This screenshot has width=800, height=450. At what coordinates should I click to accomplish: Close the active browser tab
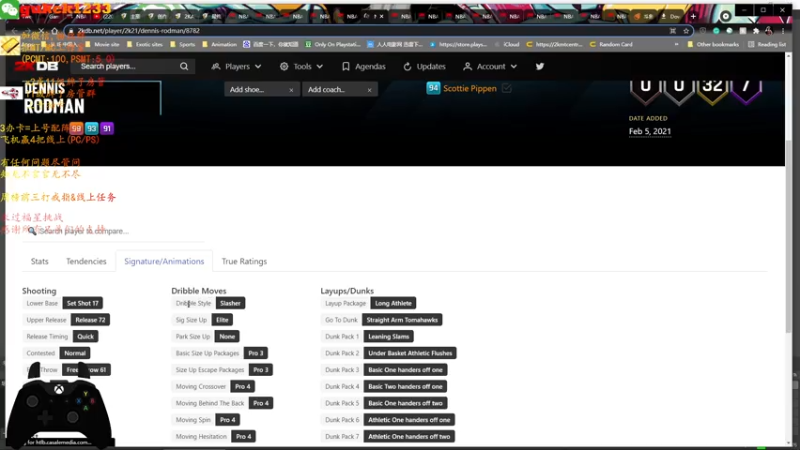click(x=382, y=16)
